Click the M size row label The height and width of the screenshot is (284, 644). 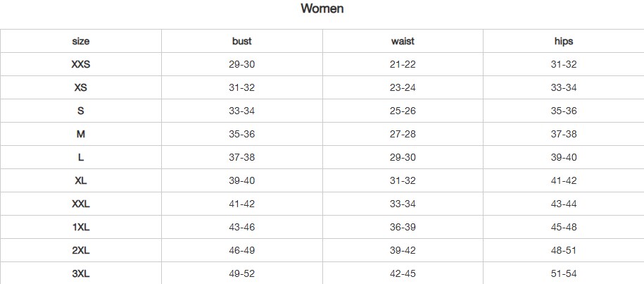[x=81, y=135]
